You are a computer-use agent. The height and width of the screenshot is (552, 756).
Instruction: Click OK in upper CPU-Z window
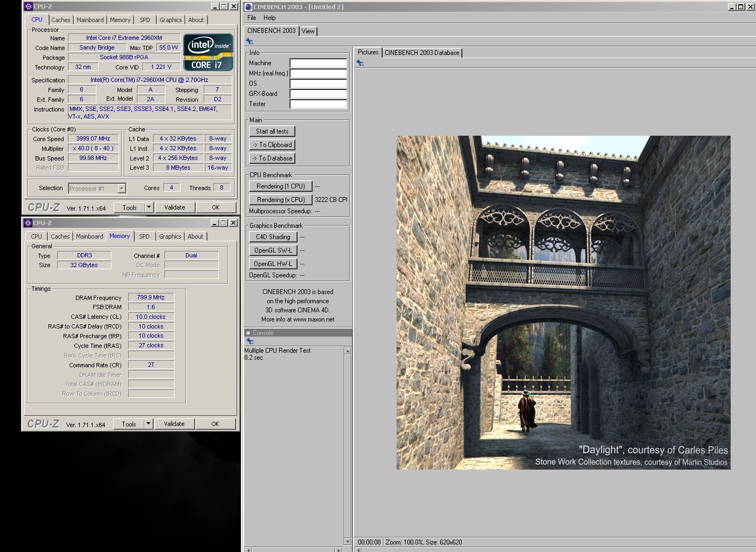(x=216, y=207)
